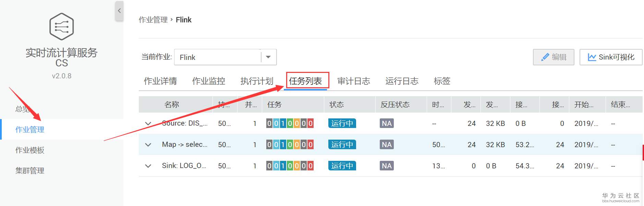Go to 总览 in the sidebar
The image size is (644, 206).
point(23,109)
